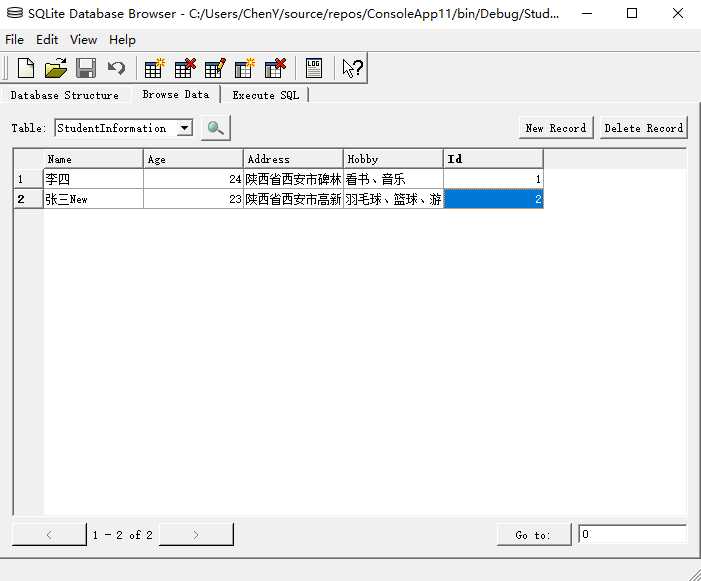Expand the StudentInformation table dropdown

point(184,128)
